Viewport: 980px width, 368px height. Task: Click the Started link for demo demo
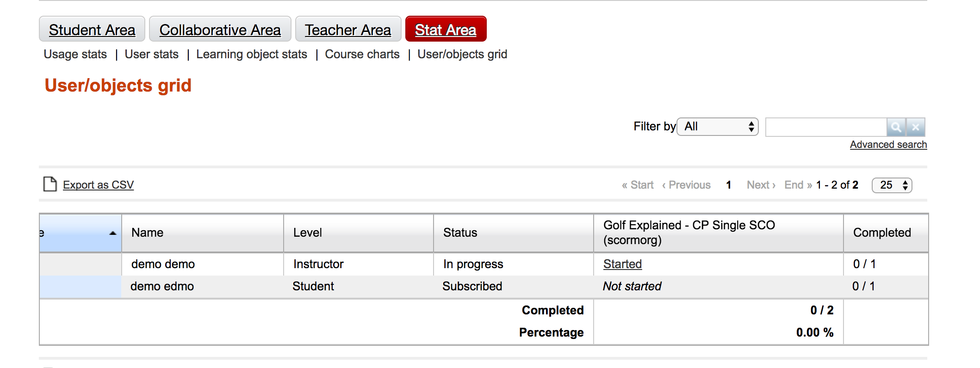tap(622, 264)
